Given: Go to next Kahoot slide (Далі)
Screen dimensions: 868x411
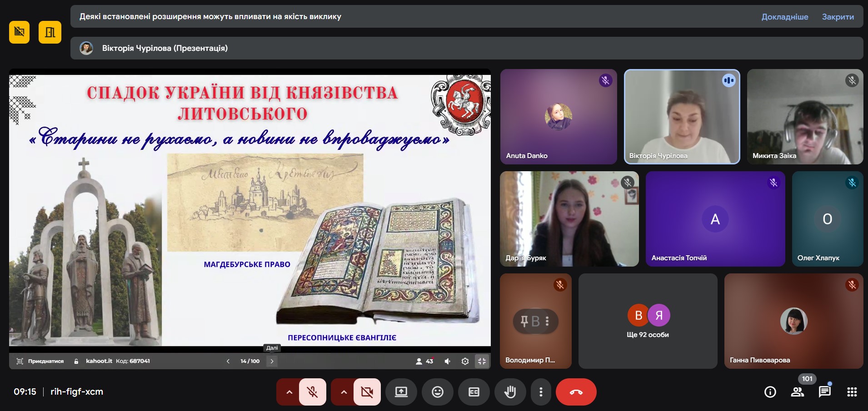Looking at the screenshot, I should click(272, 361).
